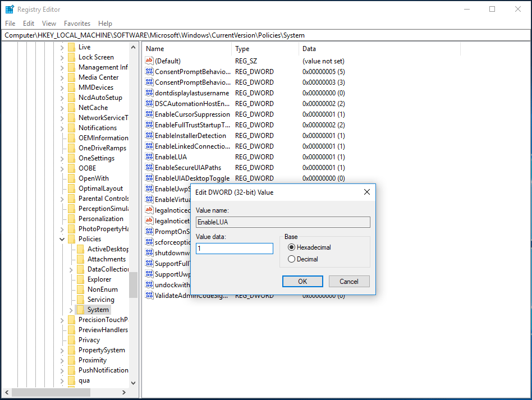Expand the System key under Policies
Image resolution: width=532 pixels, height=400 pixels.
click(x=71, y=310)
